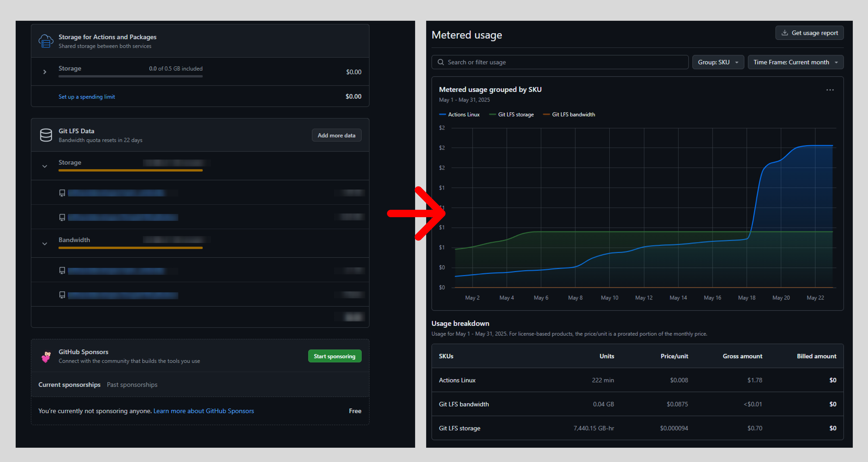Image resolution: width=868 pixels, height=462 pixels.
Task: Click the 7,440.15 GB-hr units value
Action: [594, 428]
